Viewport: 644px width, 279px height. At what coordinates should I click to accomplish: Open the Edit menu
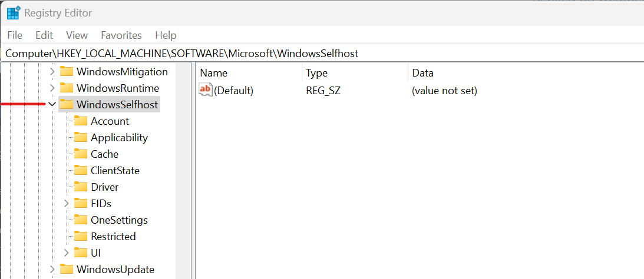pos(44,35)
